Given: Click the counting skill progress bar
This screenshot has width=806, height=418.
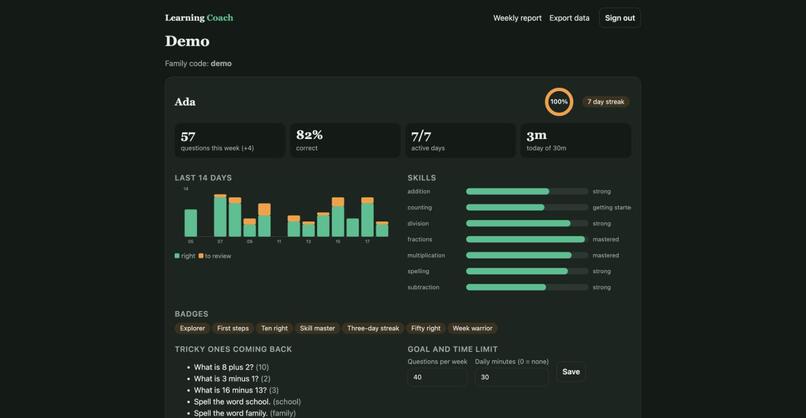Looking at the screenshot, I should (527, 207).
